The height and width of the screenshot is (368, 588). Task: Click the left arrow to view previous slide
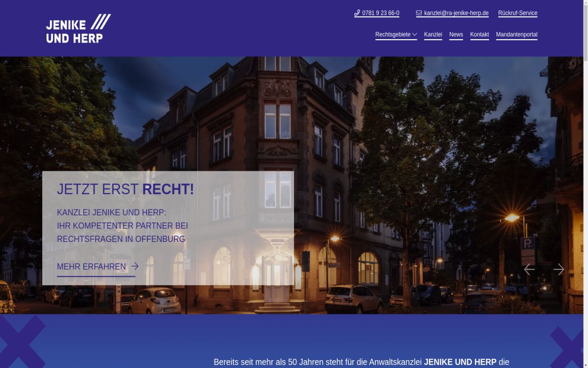coord(529,269)
